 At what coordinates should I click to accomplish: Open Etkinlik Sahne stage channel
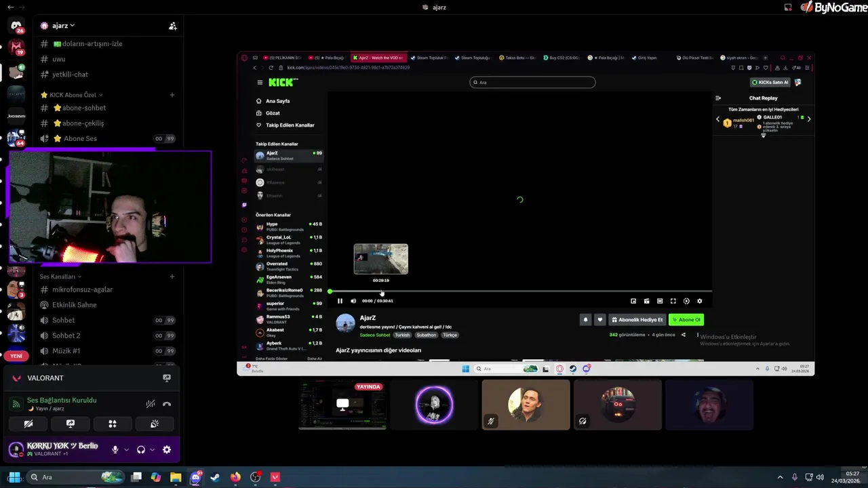(108, 305)
